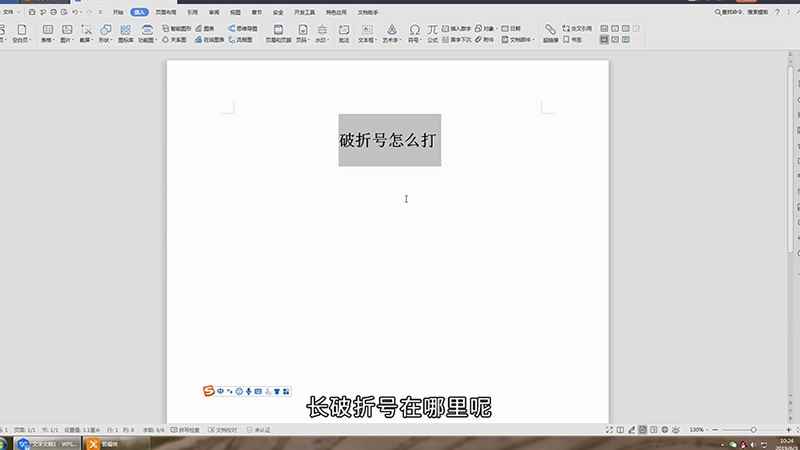Toggle the spell check (拼写检查) status option
Viewport: 800px width, 450px height.
coord(185,429)
